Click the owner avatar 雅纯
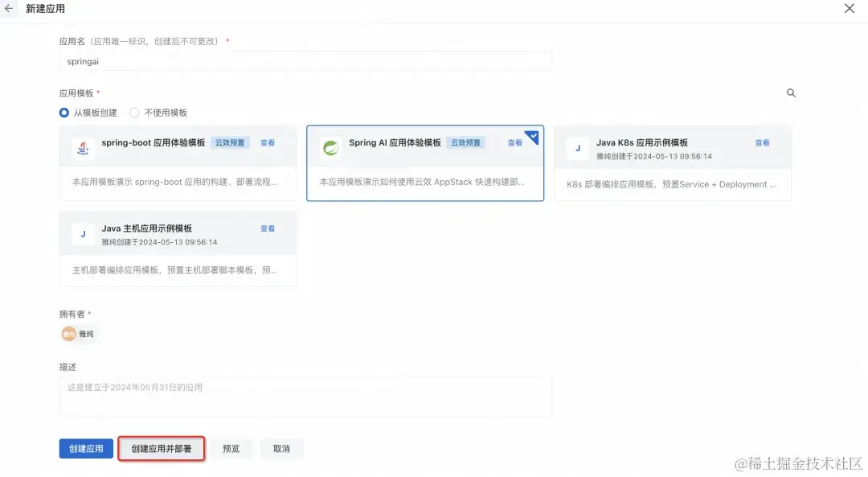The image size is (868, 477). [68, 334]
